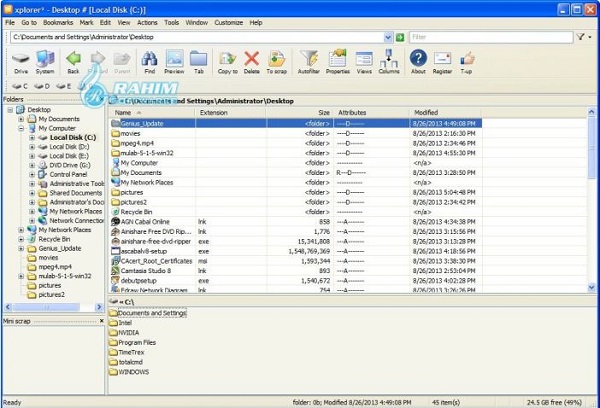Expand the My Documents tree node
The width and height of the screenshot is (600, 408).
point(22,119)
